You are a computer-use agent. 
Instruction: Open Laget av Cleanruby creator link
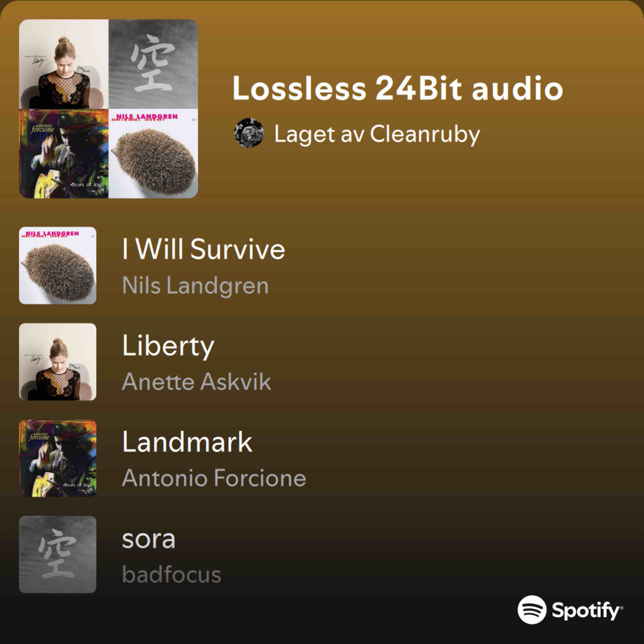pyautogui.click(x=377, y=134)
